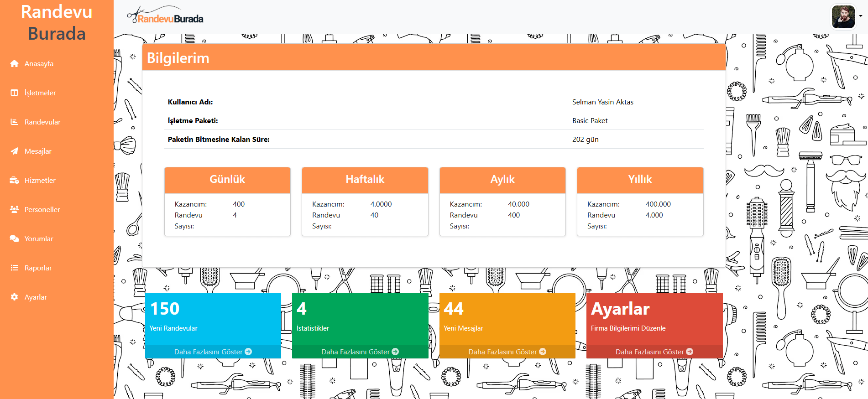This screenshot has height=399, width=868.
Task: Click arrow icon on İstatistikler card
Action: point(395,352)
